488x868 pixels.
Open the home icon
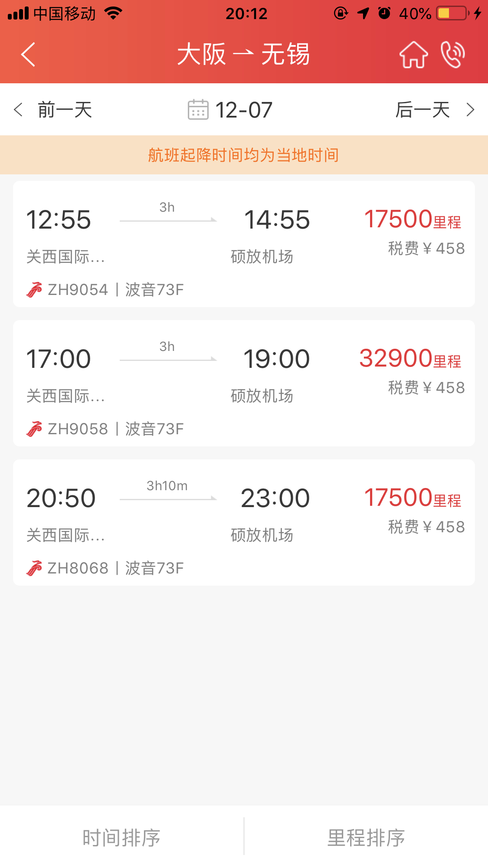pyautogui.click(x=413, y=55)
